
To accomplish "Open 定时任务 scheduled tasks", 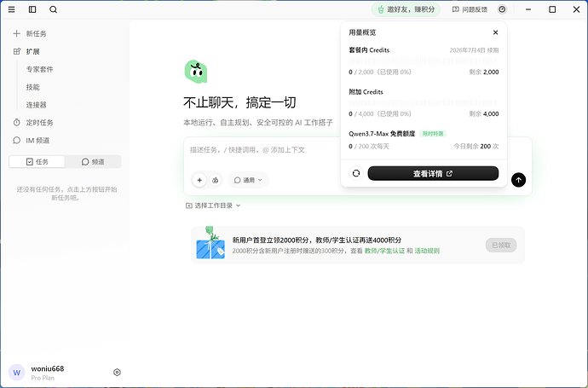I will tap(33, 123).
